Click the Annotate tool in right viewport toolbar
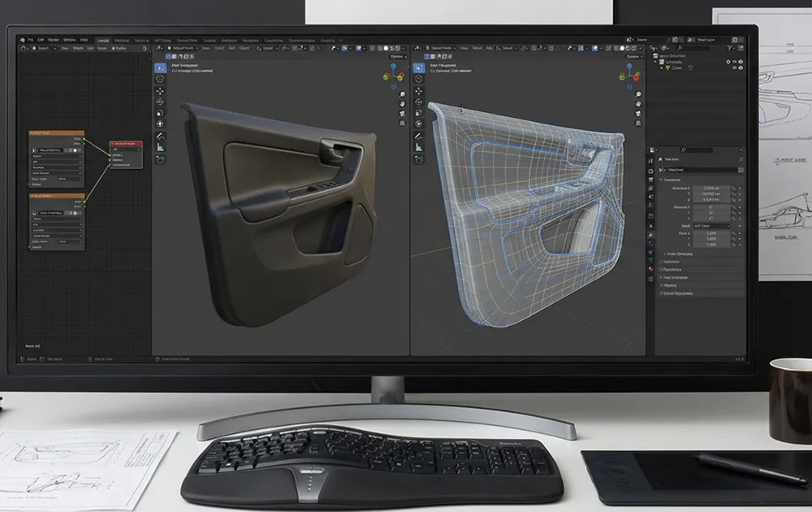The width and height of the screenshot is (812, 512). 418,136
